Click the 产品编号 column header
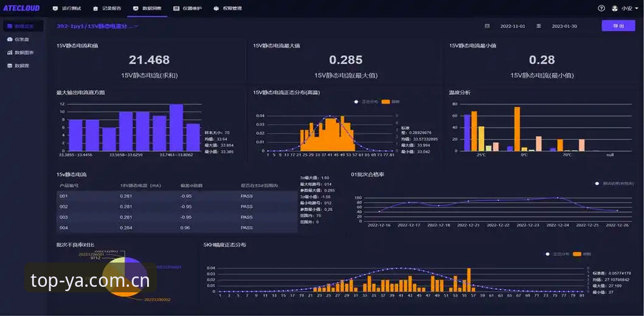 [x=69, y=185]
